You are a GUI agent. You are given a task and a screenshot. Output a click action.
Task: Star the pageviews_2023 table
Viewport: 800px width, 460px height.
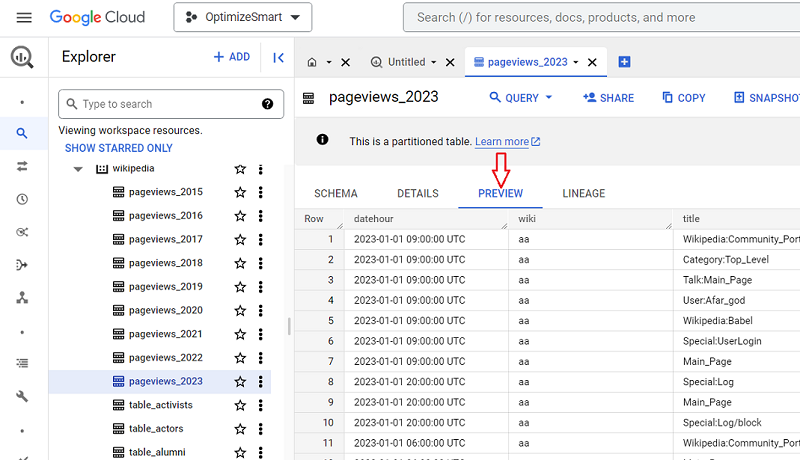click(240, 381)
